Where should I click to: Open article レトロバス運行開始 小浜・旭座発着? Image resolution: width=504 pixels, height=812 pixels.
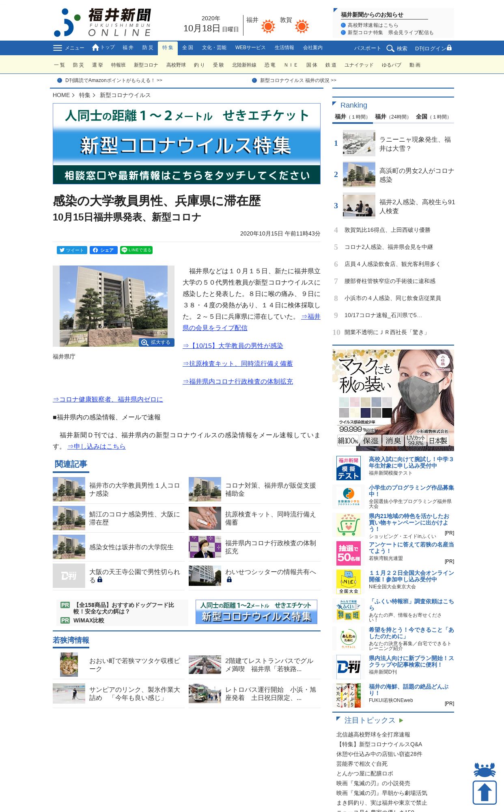[x=271, y=693]
